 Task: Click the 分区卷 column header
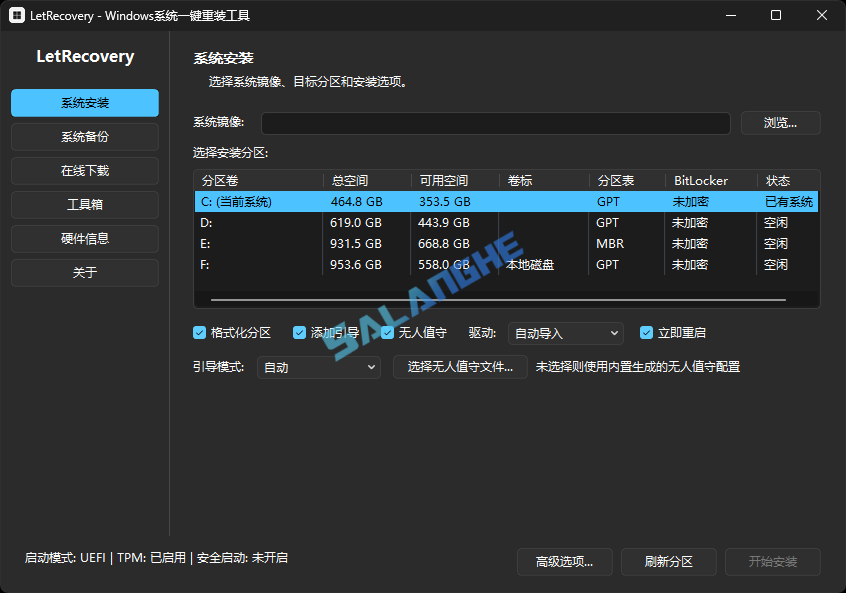click(x=258, y=180)
